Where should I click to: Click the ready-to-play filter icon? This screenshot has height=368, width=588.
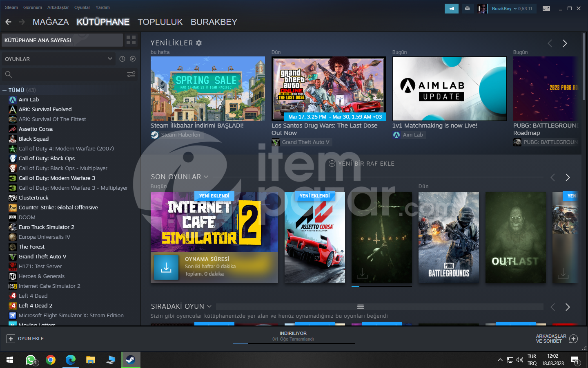[133, 59]
